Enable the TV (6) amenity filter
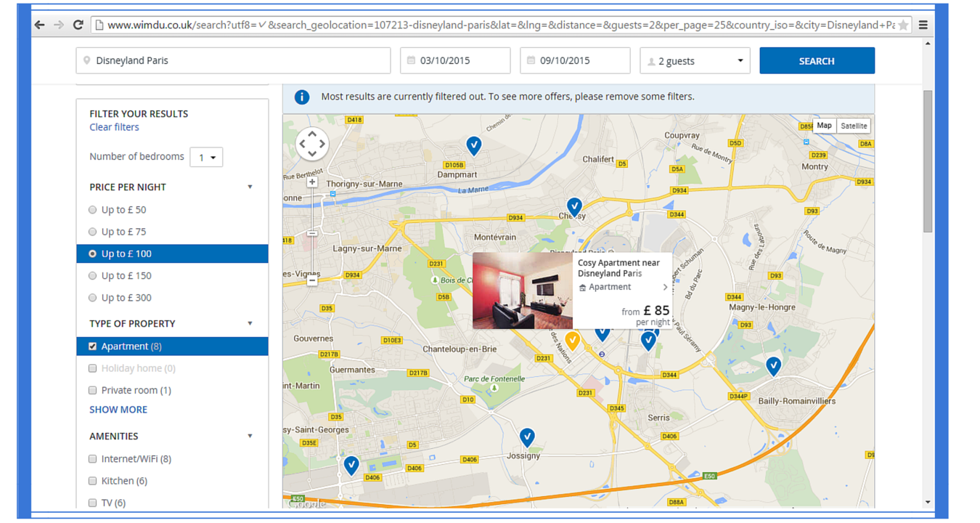This screenshot has width=980, height=523. point(92,503)
